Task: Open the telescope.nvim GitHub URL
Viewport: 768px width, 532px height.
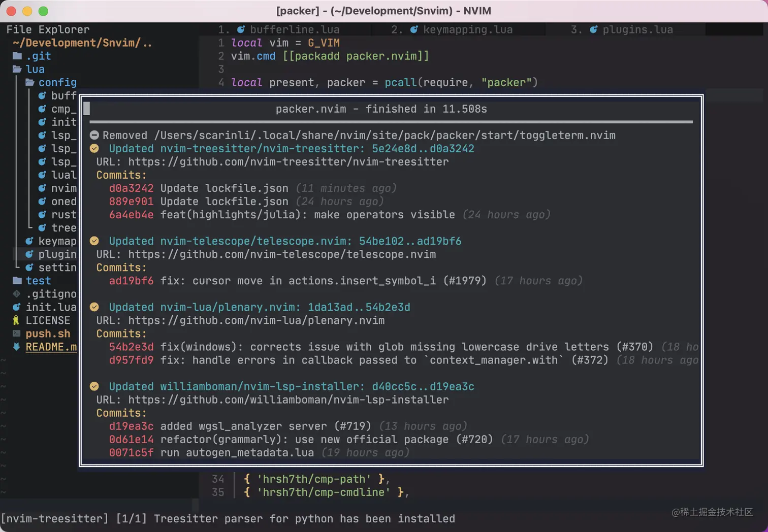Action: click(282, 254)
